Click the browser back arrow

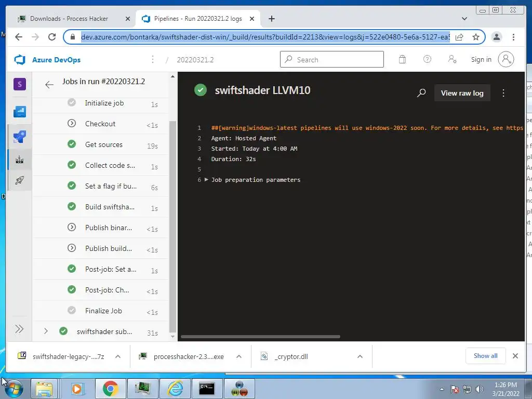pyautogui.click(x=19, y=37)
